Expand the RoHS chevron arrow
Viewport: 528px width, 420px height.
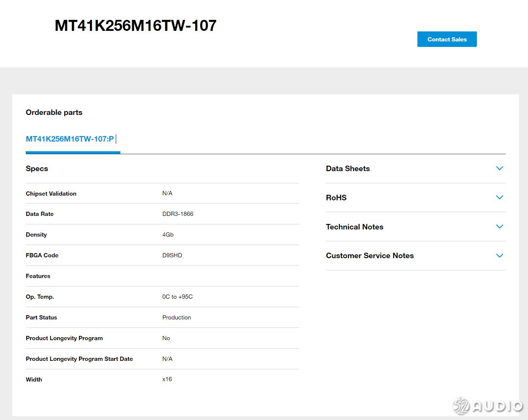[x=499, y=198]
